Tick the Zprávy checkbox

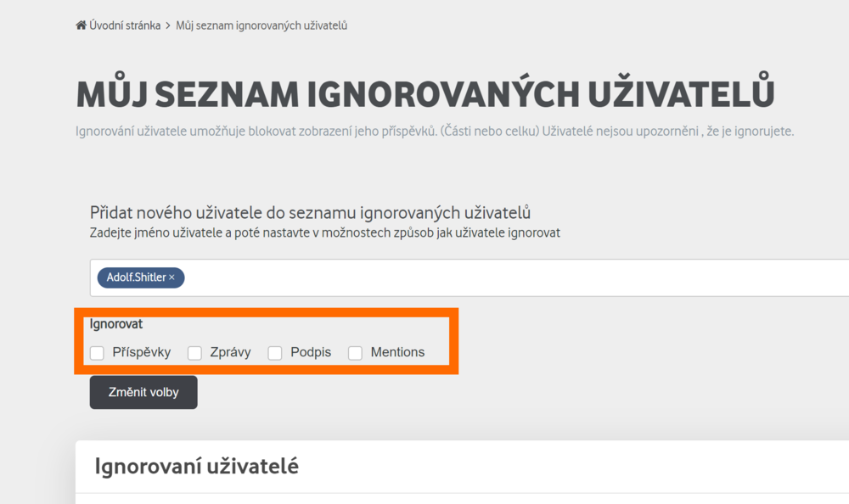click(x=194, y=353)
